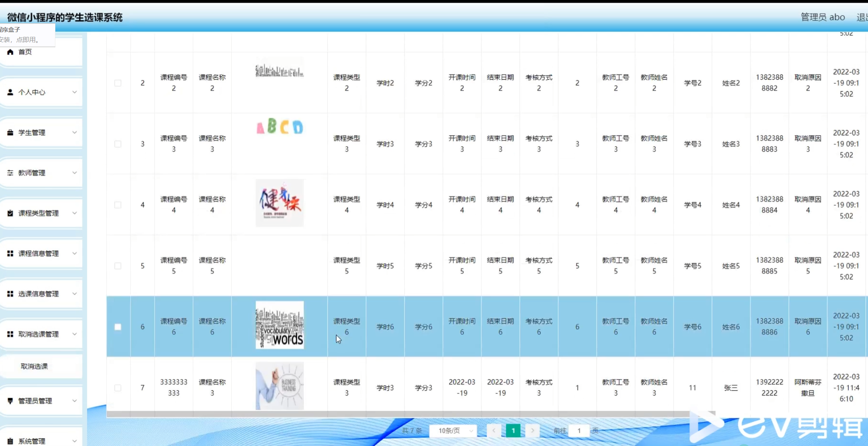Expand the 个人中心 chevron
868x446 pixels.
click(x=74, y=92)
